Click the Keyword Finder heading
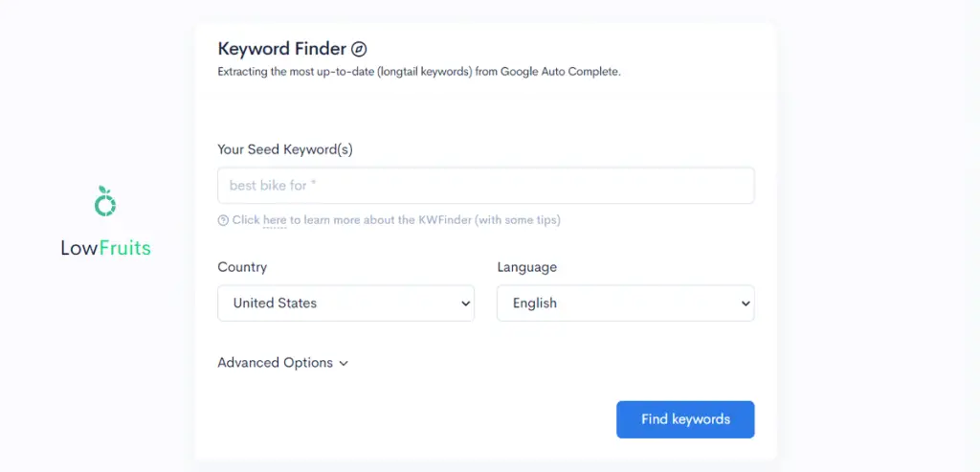Screen dimensions: 980x472 (x=282, y=49)
